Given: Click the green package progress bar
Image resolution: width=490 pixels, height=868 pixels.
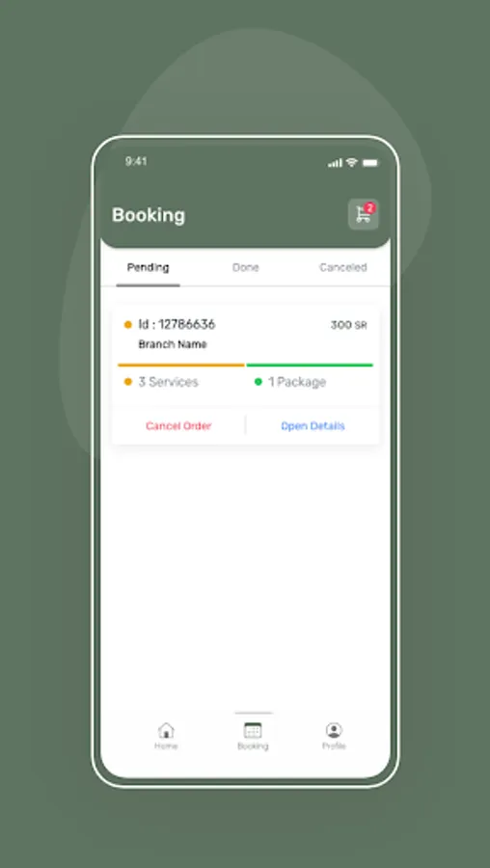Looking at the screenshot, I should click(310, 366).
